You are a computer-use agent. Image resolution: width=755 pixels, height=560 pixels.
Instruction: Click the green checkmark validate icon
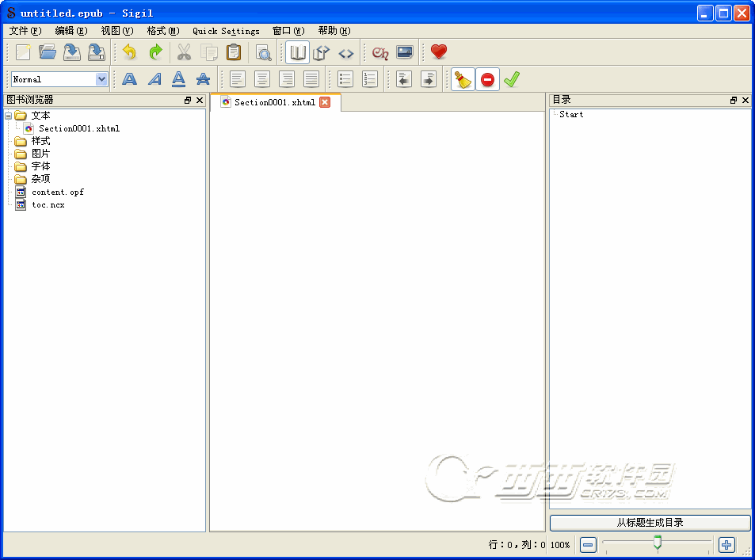pyautogui.click(x=512, y=79)
